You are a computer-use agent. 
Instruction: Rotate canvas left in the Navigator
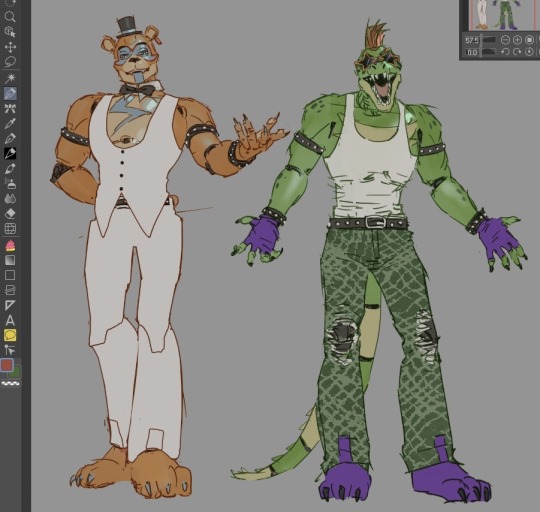pyautogui.click(x=505, y=52)
